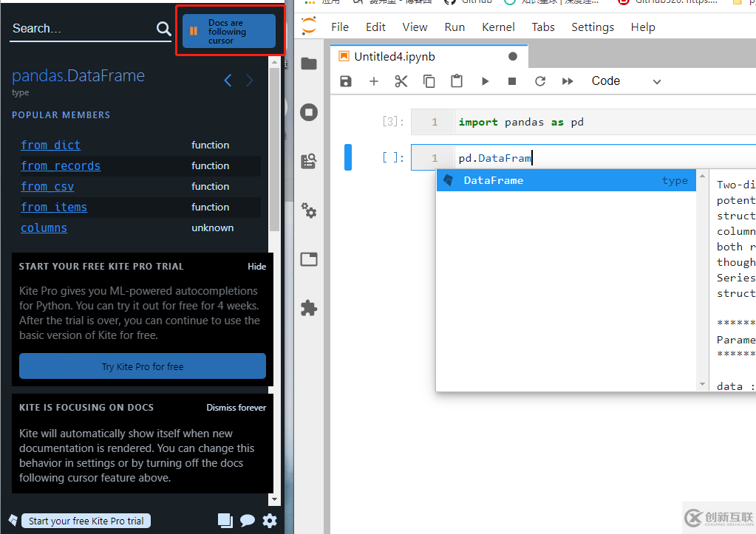Restart kernel and run all cells icon
756x534 pixels.
(x=568, y=81)
